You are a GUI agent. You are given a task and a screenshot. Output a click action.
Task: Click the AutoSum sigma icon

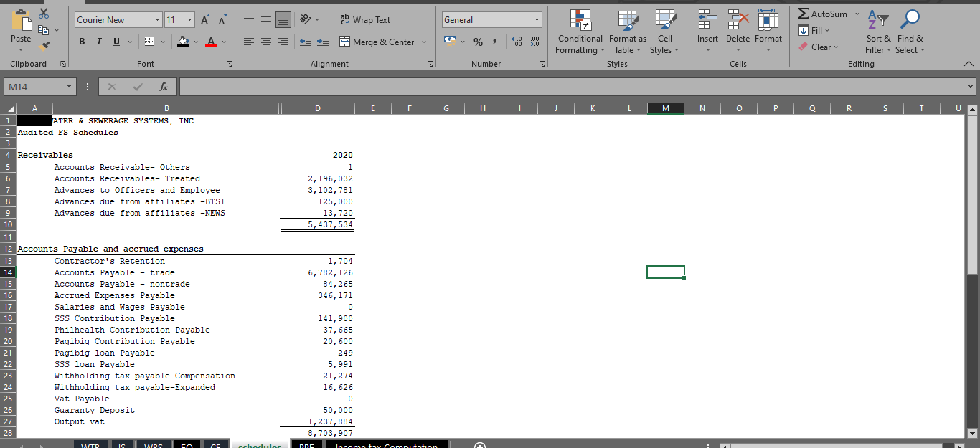[x=804, y=14]
